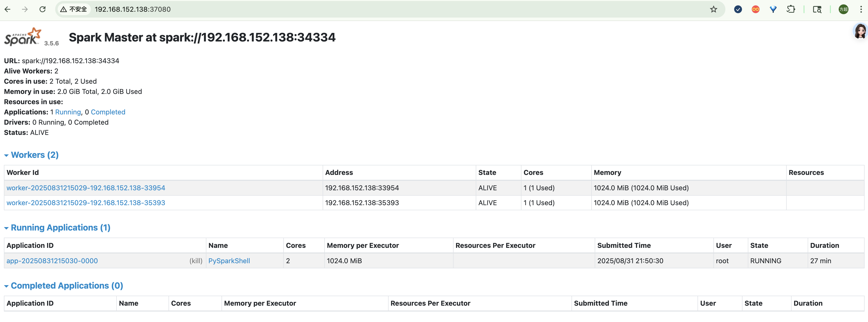The height and width of the screenshot is (322, 868).
Task: Open the blue Y-shaped extension
Action: tap(773, 10)
